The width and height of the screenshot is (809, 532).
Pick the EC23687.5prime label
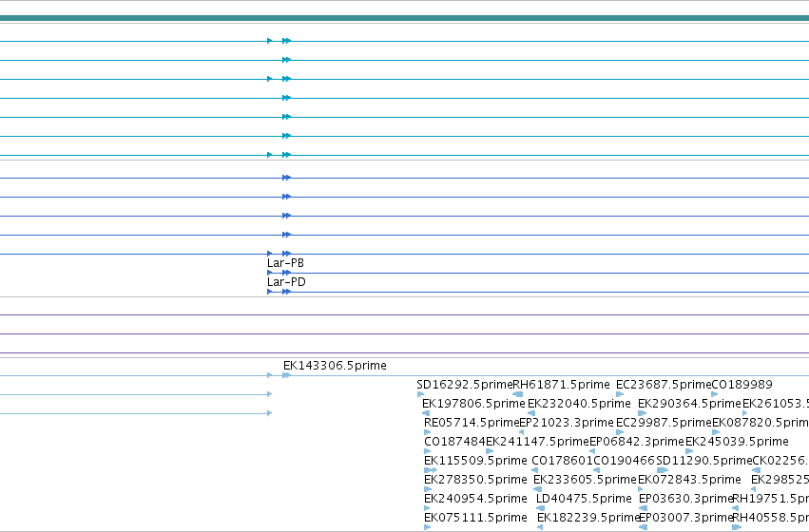pyautogui.click(x=664, y=385)
